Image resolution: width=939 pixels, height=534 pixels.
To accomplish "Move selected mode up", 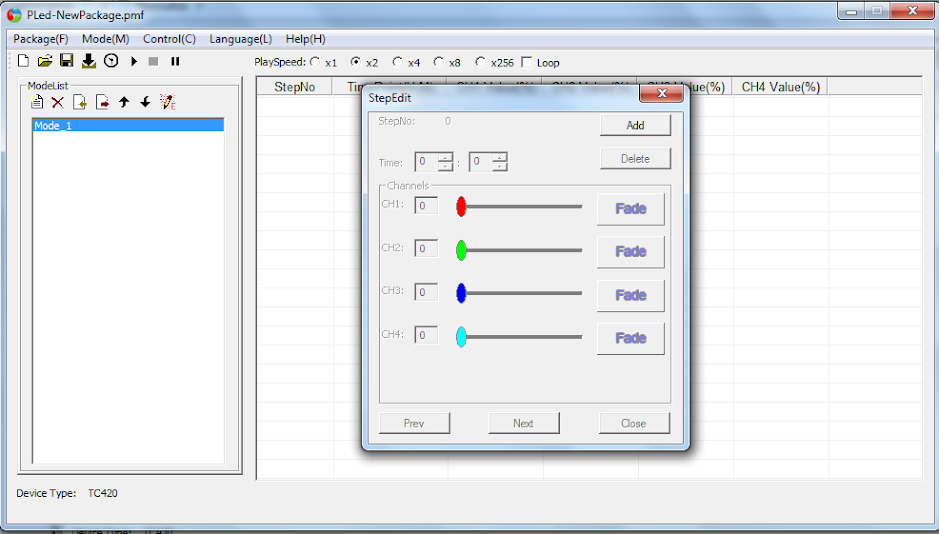I will [124, 103].
